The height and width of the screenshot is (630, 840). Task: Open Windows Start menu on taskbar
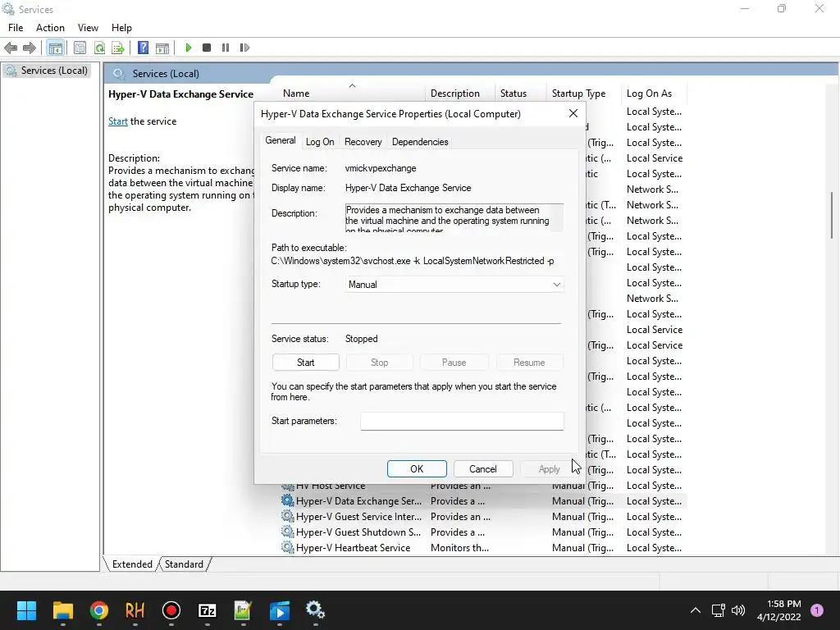(x=26, y=610)
